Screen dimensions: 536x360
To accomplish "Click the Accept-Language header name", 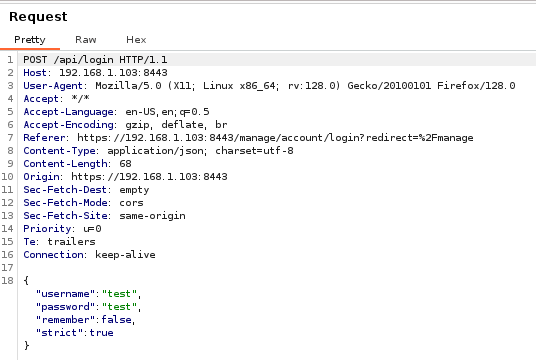I will 68,111.
